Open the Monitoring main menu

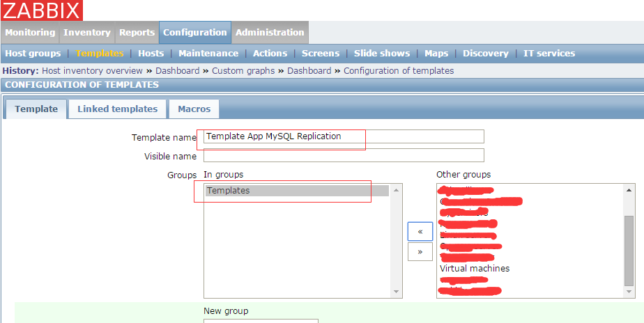click(30, 33)
